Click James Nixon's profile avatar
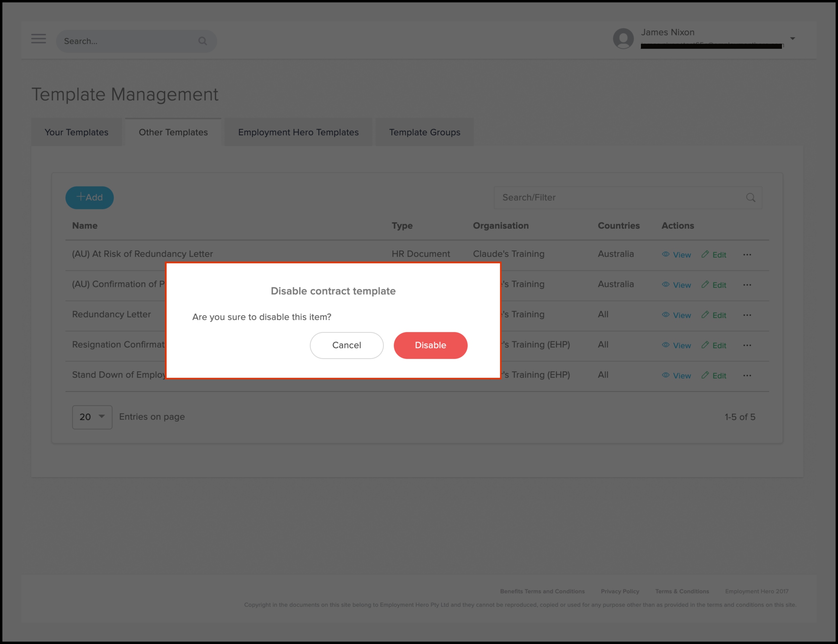 623,38
